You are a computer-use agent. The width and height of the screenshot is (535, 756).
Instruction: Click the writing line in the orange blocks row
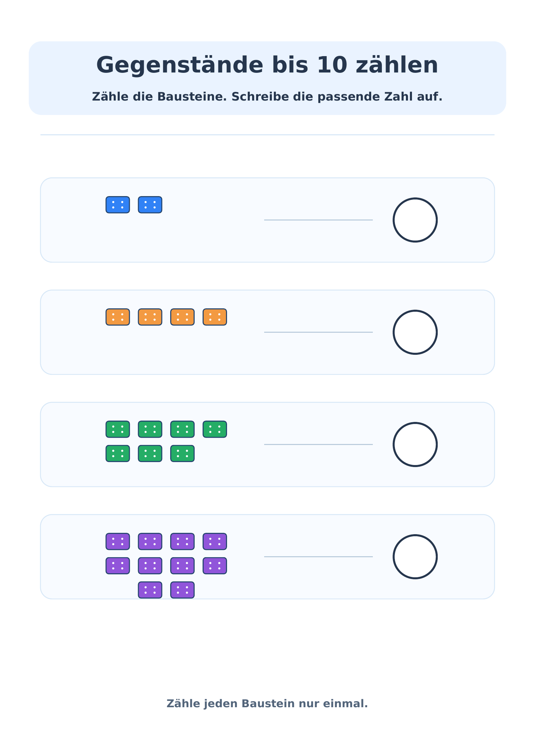coord(318,332)
